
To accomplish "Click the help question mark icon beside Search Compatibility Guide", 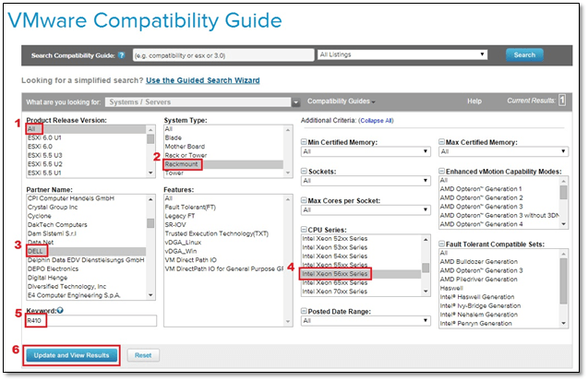I will [x=122, y=55].
